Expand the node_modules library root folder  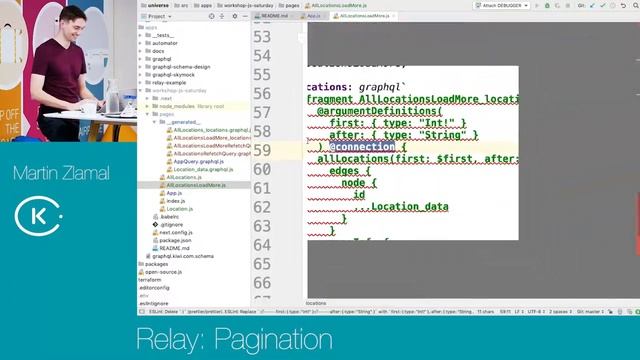coord(148,107)
